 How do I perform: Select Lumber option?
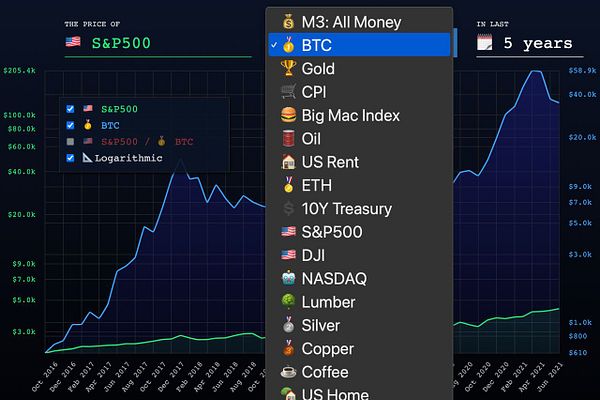tap(359, 302)
